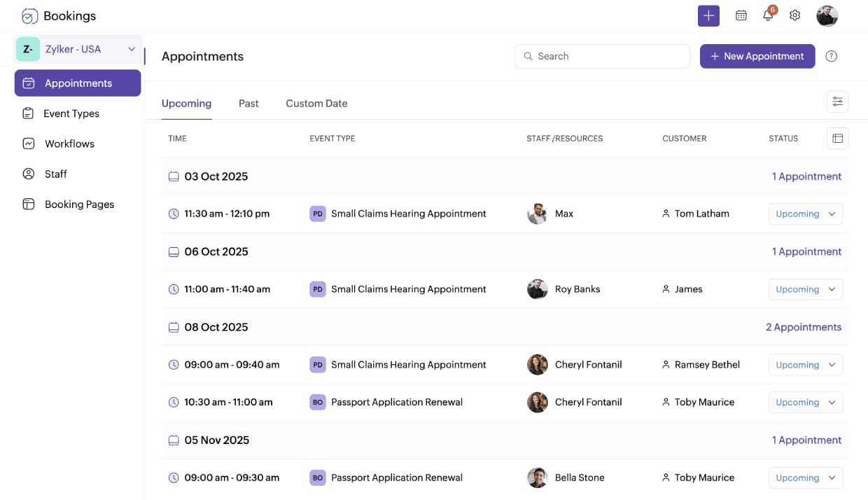Screen dimensions: 868x500
Task: Click the New Appointment button
Action: click(757, 56)
